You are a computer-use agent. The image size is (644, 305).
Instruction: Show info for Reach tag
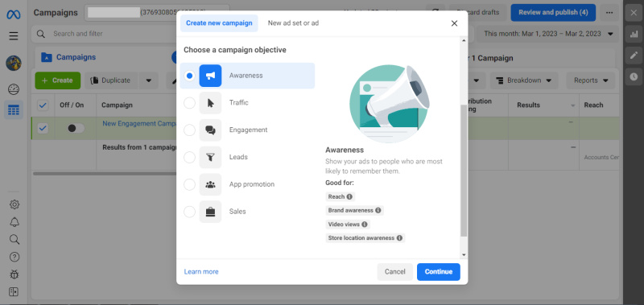point(349,196)
